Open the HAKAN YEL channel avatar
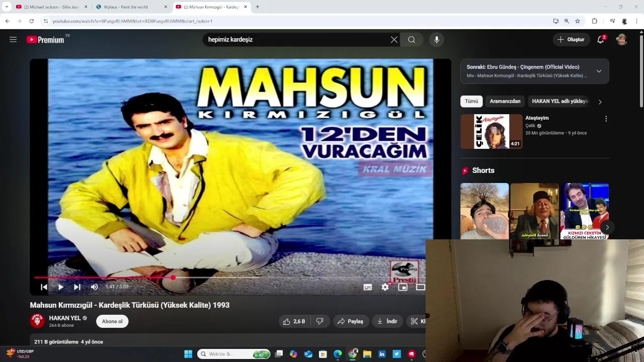 (37, 321)
